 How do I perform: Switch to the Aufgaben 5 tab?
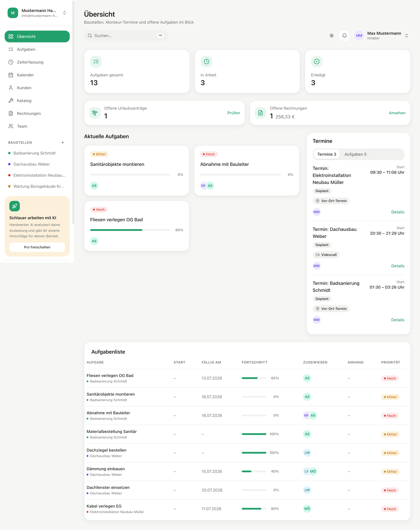[x=355, y=154]
